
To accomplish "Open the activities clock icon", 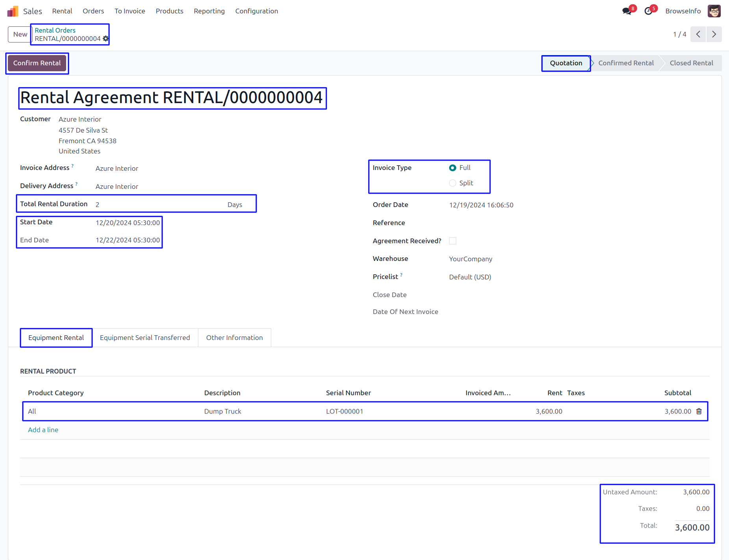I will point(648,11).
